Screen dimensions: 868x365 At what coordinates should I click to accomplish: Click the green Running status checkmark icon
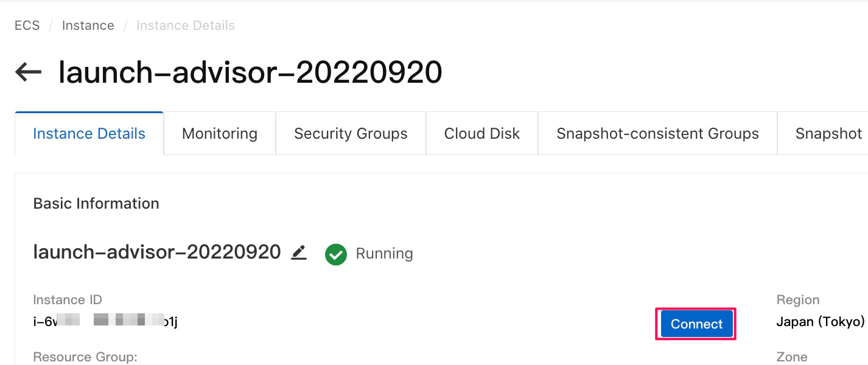pyautogui.click(x=336, y=254)
